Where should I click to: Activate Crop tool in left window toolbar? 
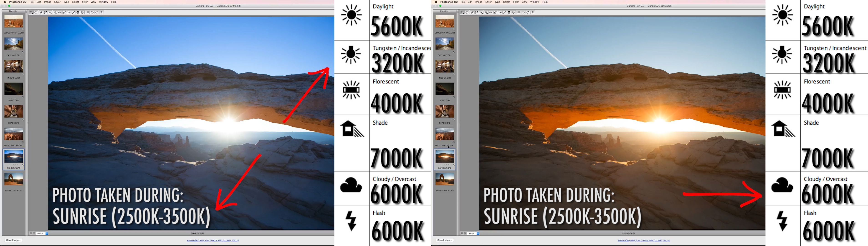55,13
